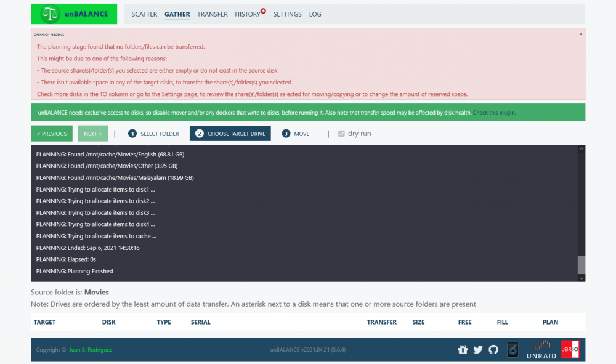Click the NEXT button

(93, 134)
